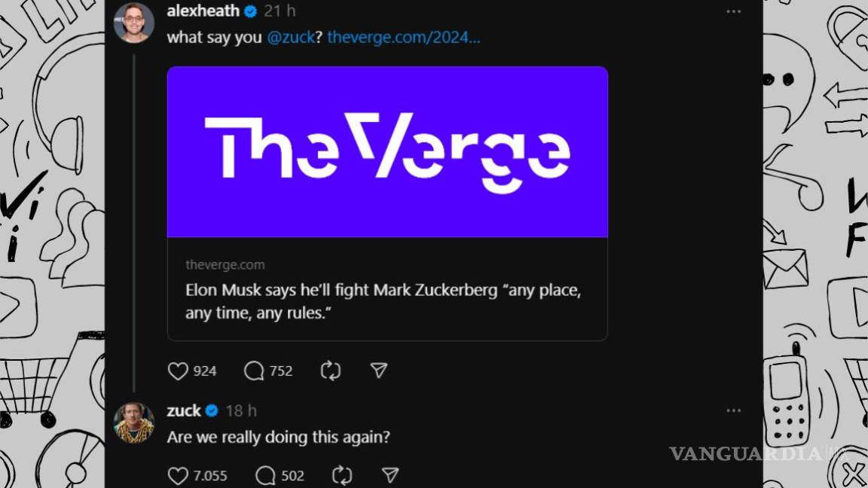Open the three-dot menu on alexheath's post

tap(733, 10)
